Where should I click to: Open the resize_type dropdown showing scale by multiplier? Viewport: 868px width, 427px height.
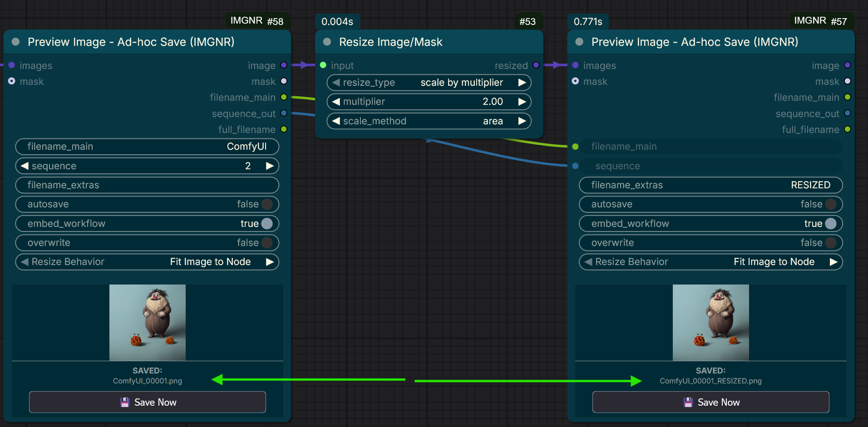[x=429, y=83]
